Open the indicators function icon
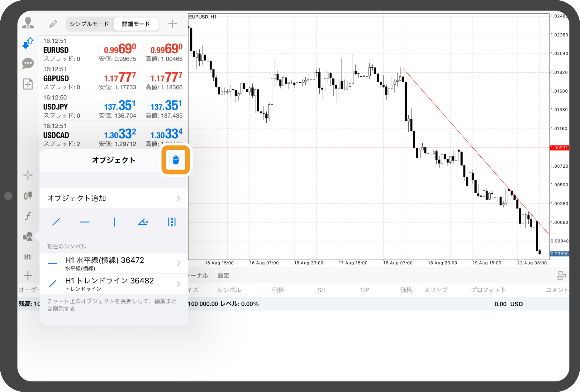 coord(28,216)
